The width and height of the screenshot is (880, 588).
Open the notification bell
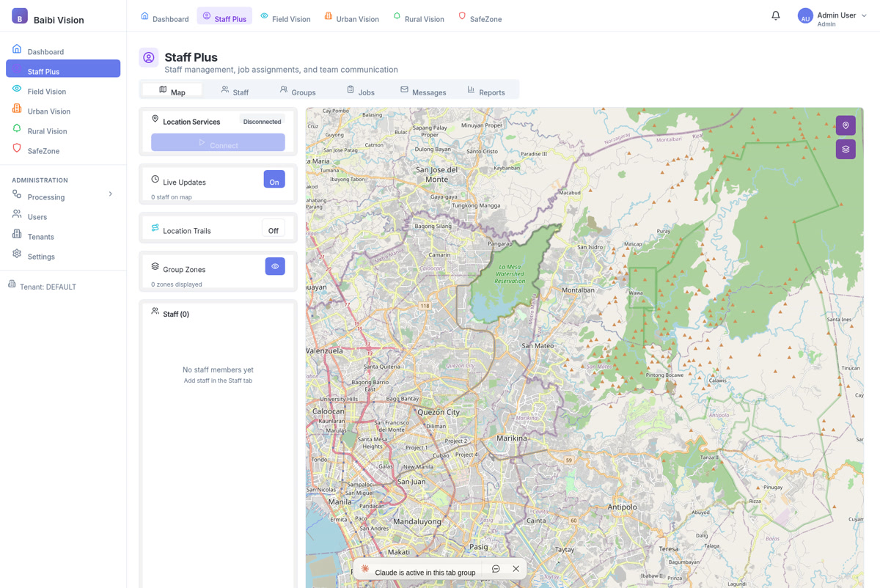pyautogui.click(x=775, y=15)
